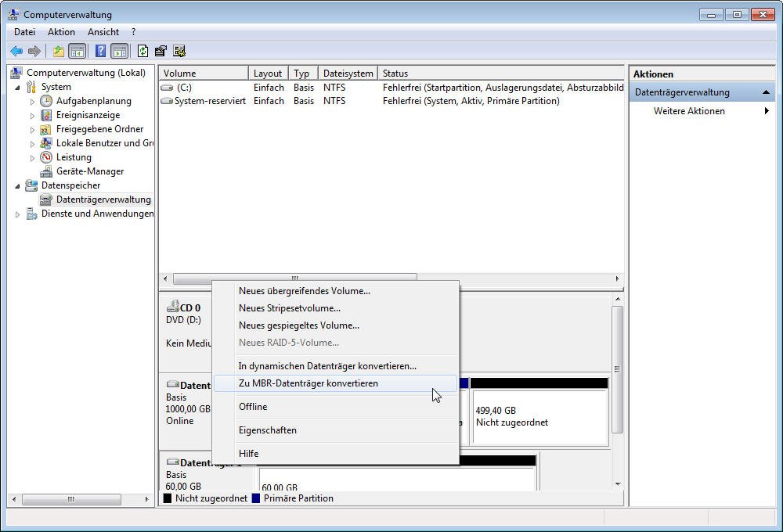This screenshot has height=532, width=783.
Task: Sort by the Volume column header
Action: click(204, 74)
